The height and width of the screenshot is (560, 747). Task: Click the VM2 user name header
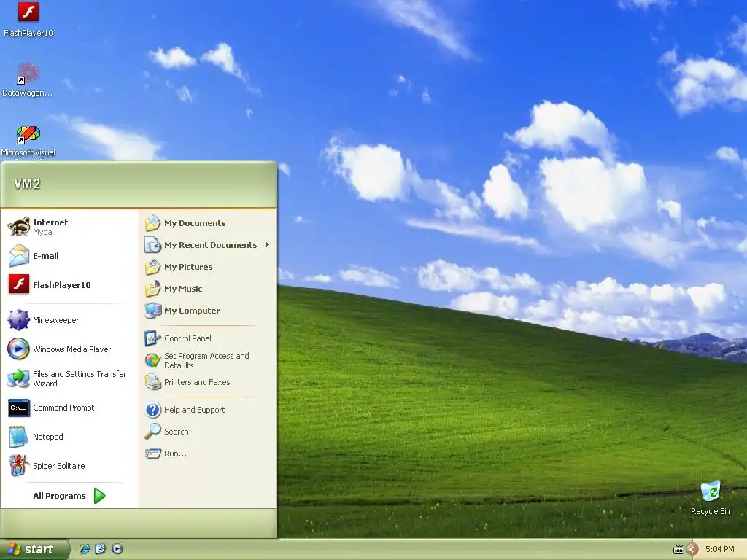pos(27,184)
